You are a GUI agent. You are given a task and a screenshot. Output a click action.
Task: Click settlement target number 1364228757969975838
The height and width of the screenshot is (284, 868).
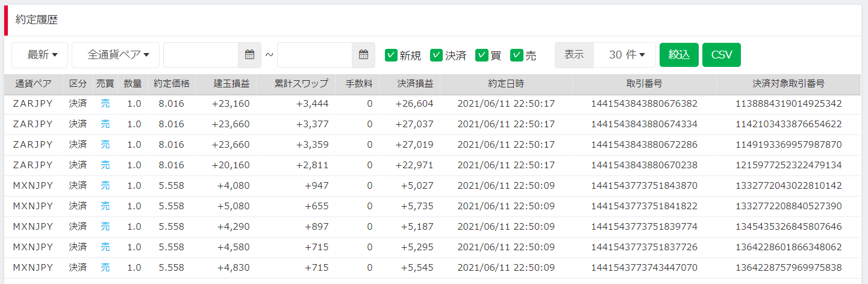pos(788,268)
